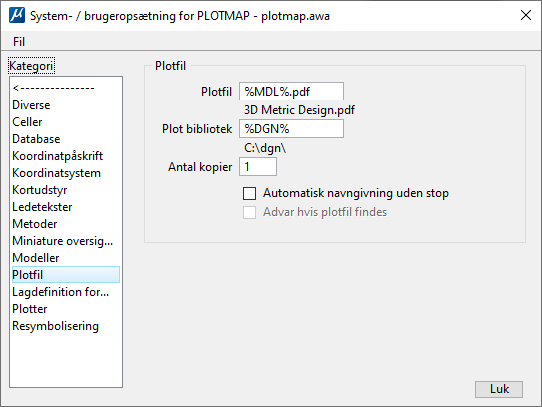This screenshot has height=407, width=542.
Task: Select Celler in the category list
Action: tap(27, 122)
